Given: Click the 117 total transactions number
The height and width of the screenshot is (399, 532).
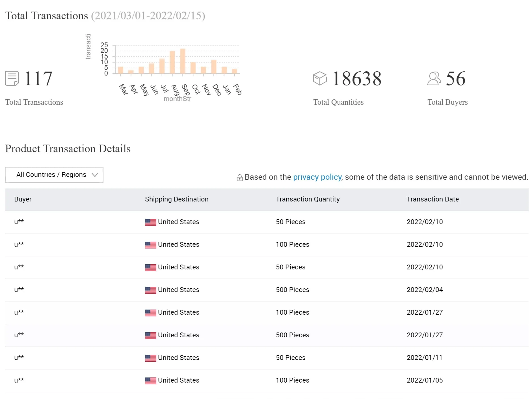Looking at the screenshot, I should click(38, 79).
